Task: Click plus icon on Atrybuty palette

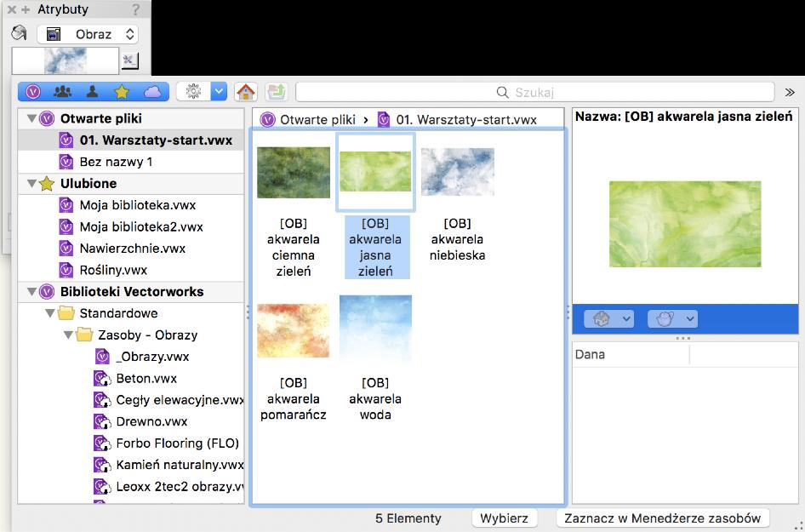Action: (x=26, y=9)
